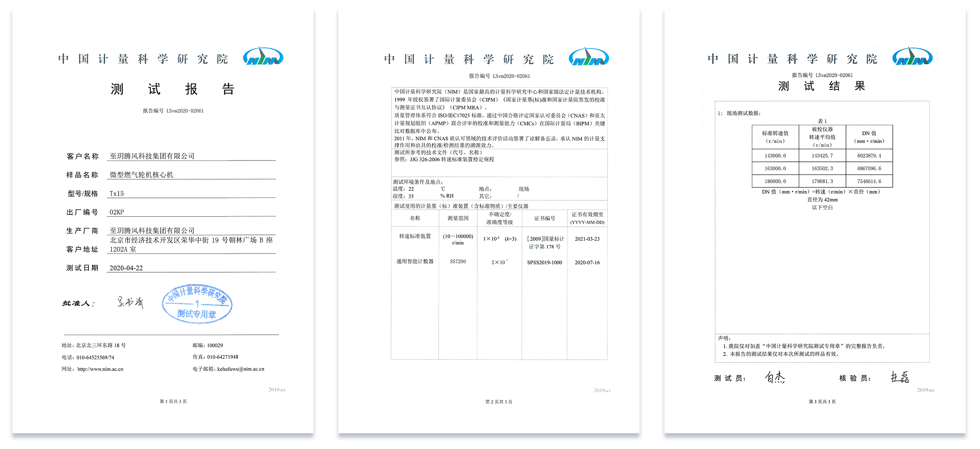980x449 pixels.
Task: Click the tester's signature after 测试员
Action: tap(774, 377)
